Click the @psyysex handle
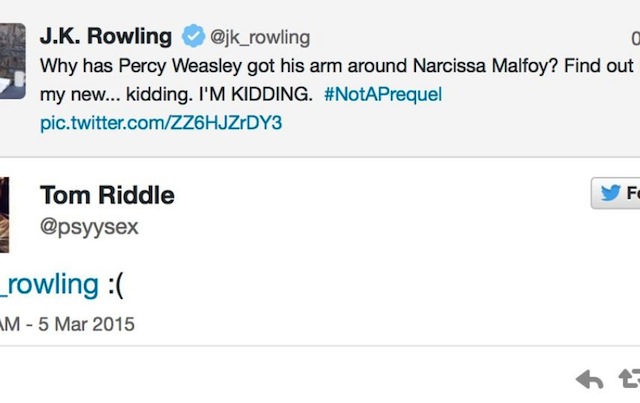Image resolution: width=640 pixels, height=403 pixels. click(x=89, y=227)
